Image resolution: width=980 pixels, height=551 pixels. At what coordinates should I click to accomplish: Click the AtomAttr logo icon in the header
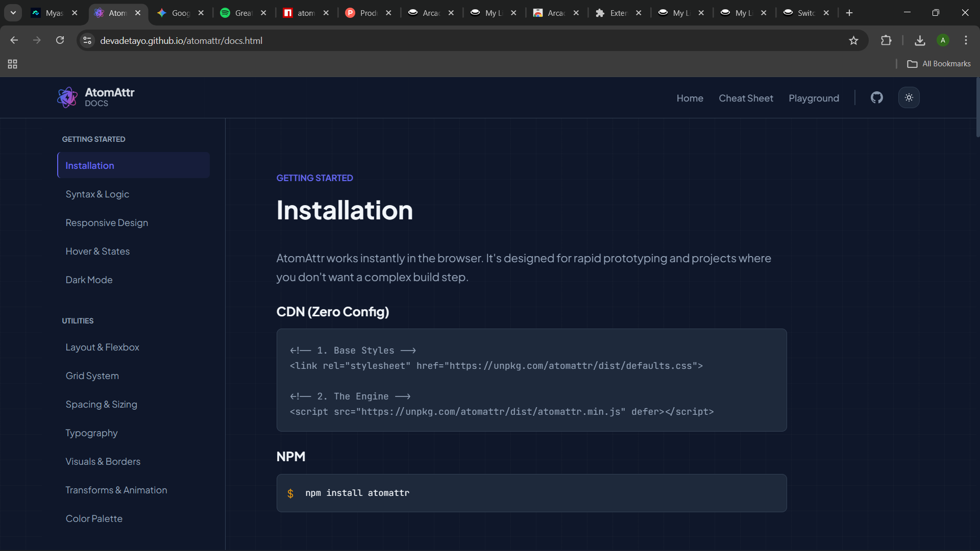tap(67, 97)
